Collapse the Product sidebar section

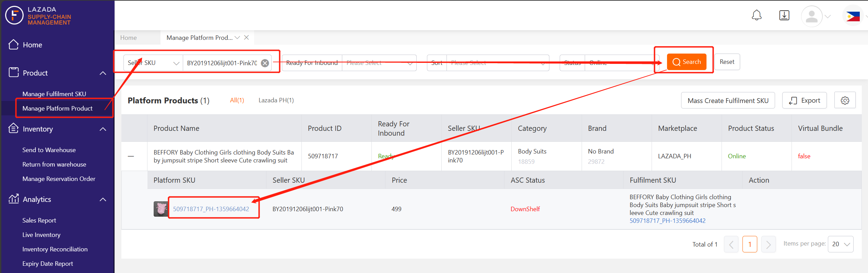[103, 73]
